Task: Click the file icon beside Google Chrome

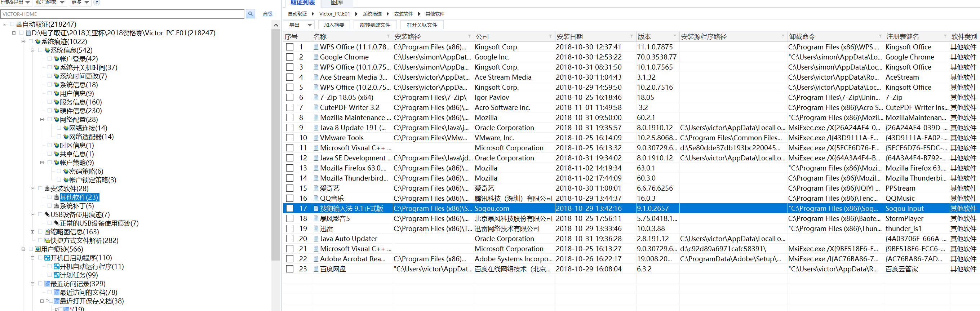Action: coord(316,57)
